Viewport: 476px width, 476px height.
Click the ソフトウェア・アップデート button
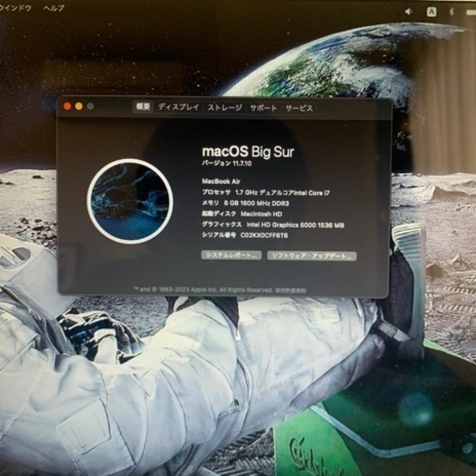click(311, 256)
